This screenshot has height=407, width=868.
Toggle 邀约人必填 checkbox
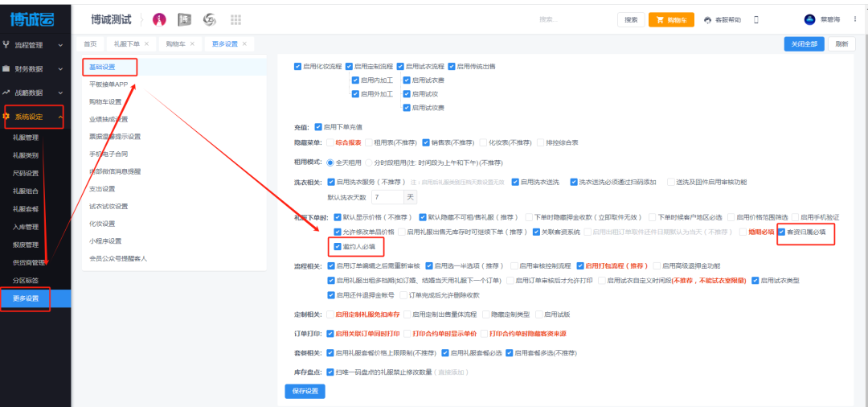tap(338, 246)
